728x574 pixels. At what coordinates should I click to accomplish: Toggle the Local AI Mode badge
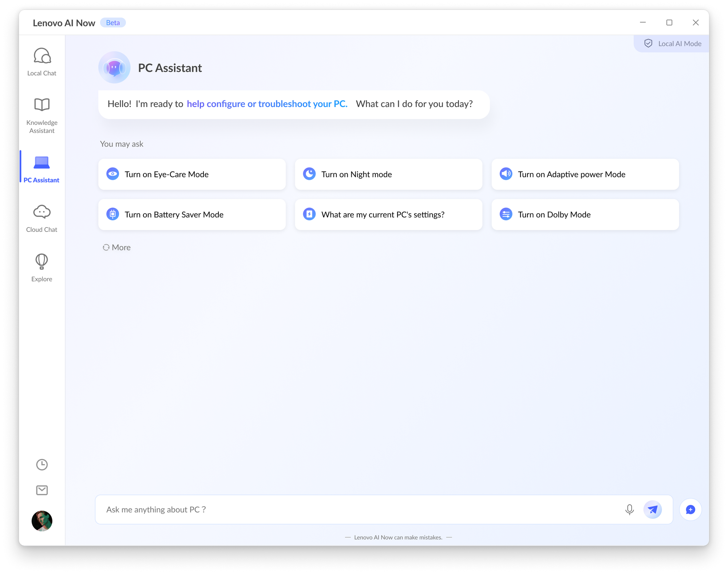[x=672, y=44]
